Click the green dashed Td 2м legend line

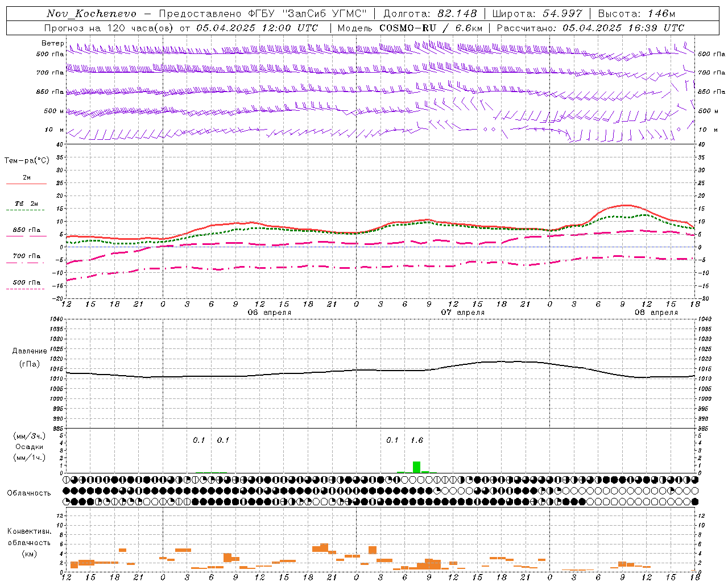25,210
